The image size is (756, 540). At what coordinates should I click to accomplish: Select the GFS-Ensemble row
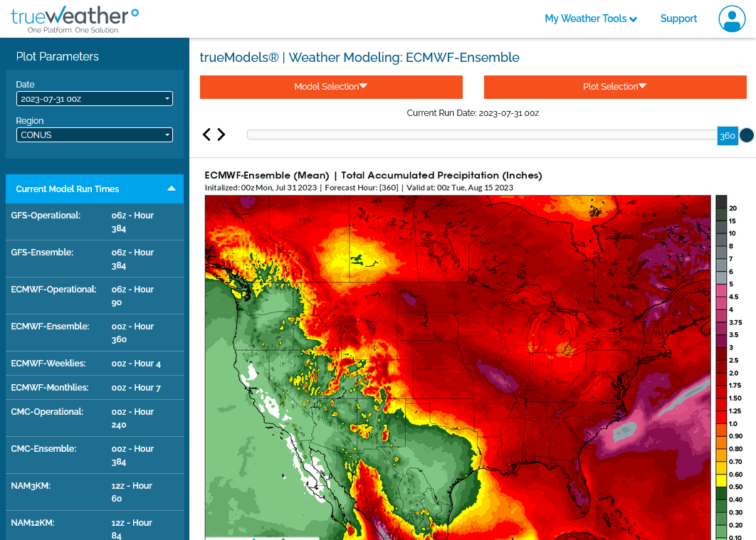(x=95, y=259)
